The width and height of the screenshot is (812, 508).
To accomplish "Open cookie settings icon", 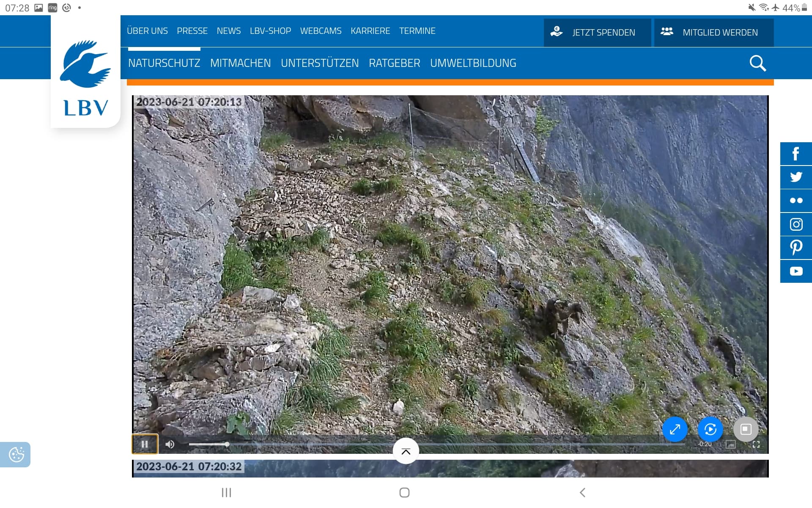I will coord(16,455).
